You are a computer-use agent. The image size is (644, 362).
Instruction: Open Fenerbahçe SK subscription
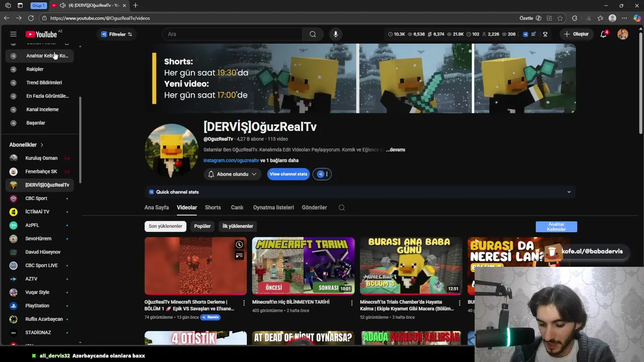tap(40, 171)
